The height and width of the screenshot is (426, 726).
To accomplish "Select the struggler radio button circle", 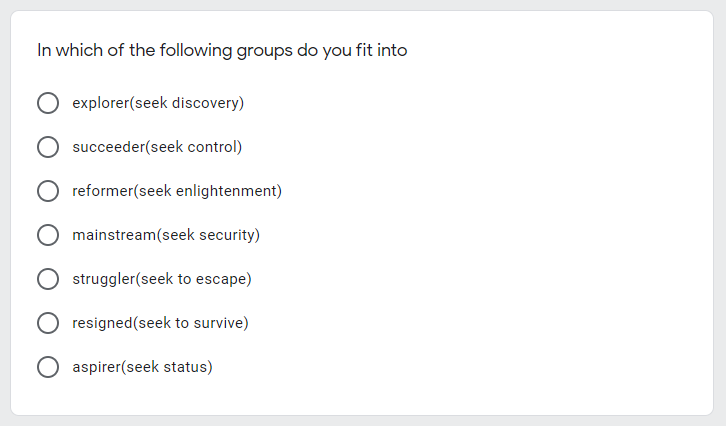I will point(48,279).
